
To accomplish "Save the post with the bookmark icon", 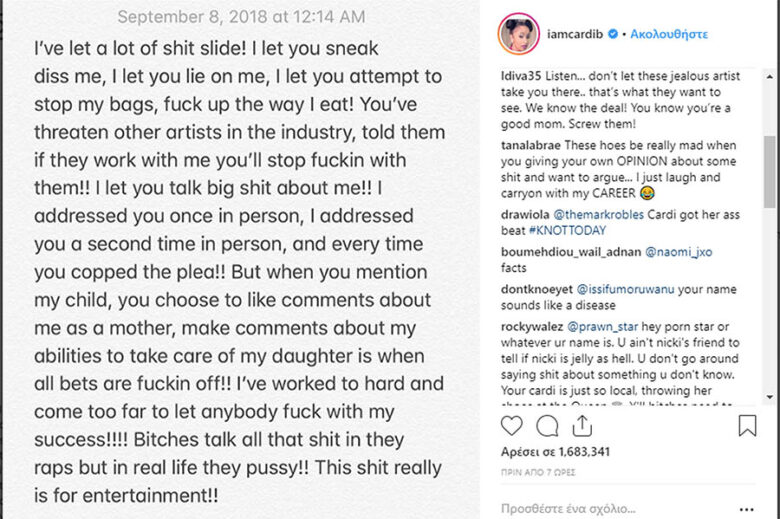I will click(x=747, y=426).
